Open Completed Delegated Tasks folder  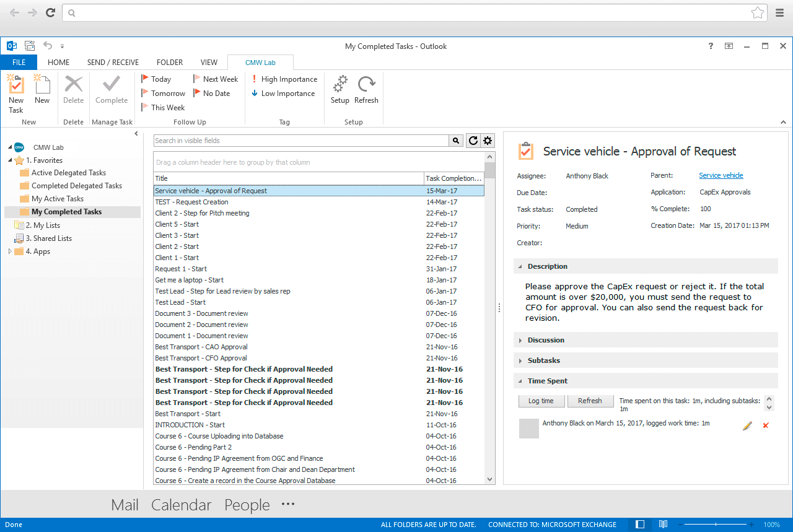pyautogui.click(x=77, y=186)
